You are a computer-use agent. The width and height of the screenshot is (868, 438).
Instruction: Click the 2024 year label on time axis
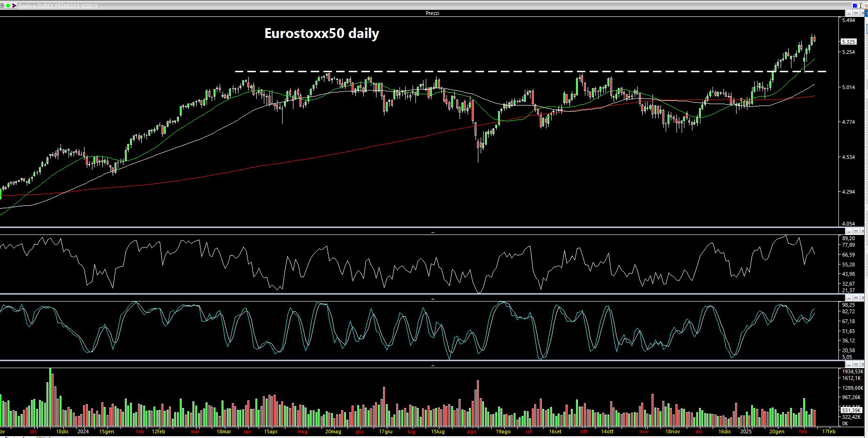click(83, 431)
